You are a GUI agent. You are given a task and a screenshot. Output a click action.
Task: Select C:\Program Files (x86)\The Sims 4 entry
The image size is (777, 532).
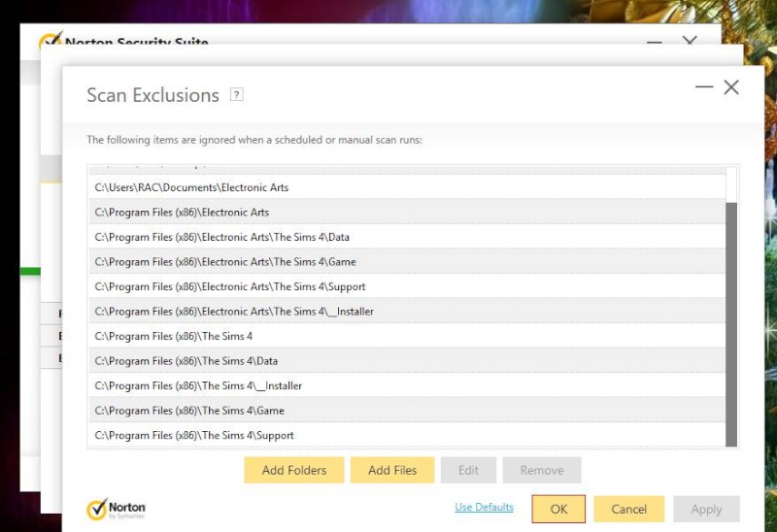(407, 336)
